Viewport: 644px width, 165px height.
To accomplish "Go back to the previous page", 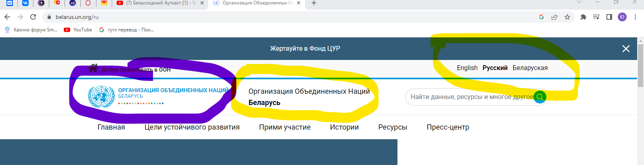I will (x=7, y=17).
